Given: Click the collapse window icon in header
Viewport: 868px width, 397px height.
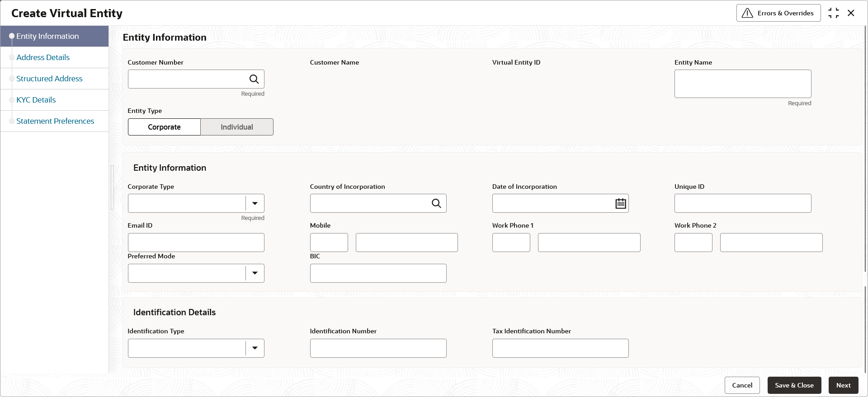Looking at the screenshot, I should 834,13.
